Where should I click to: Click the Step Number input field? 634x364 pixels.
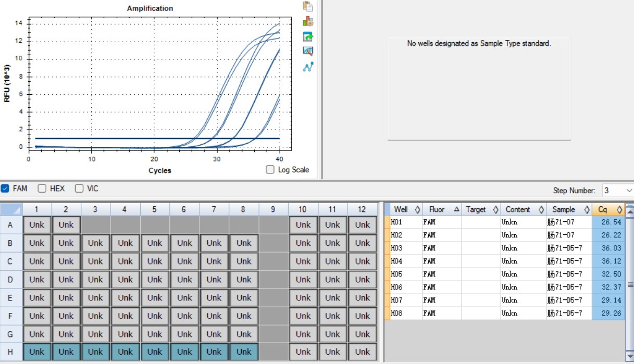[613, 191]
